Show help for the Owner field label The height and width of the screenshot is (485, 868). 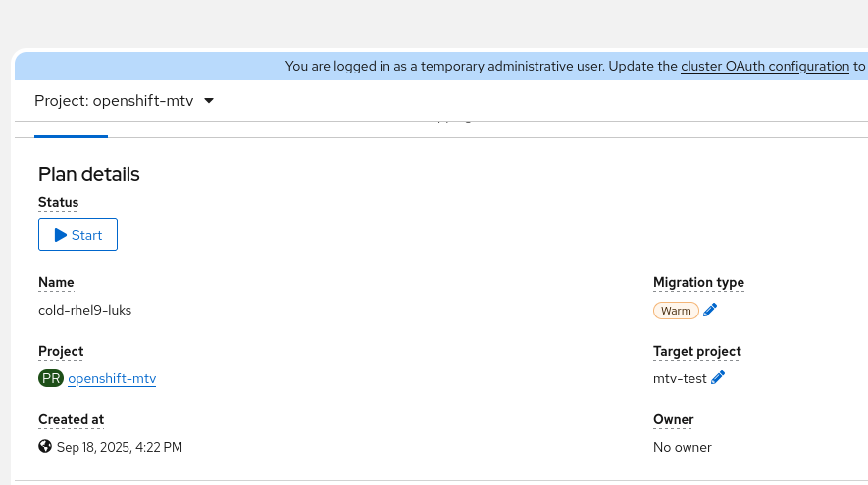(673, 420)
